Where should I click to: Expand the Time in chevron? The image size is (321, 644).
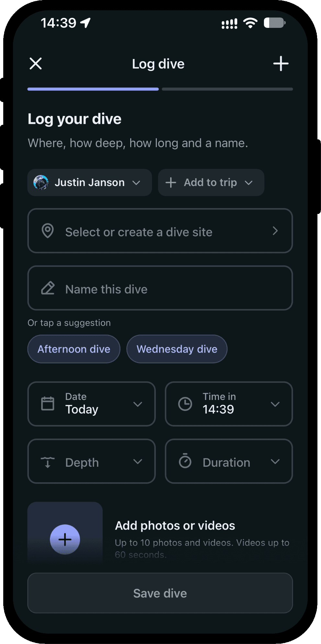pyautogui.click(x=275, y=404)
